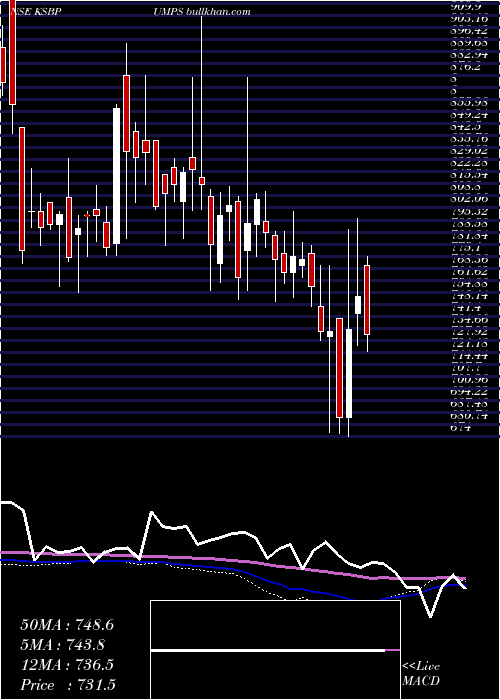Screen dimensions: 500x700
Task: Select the 5MA : 743.8 readout
Action: pyautogui.click(x=63, y=645)
